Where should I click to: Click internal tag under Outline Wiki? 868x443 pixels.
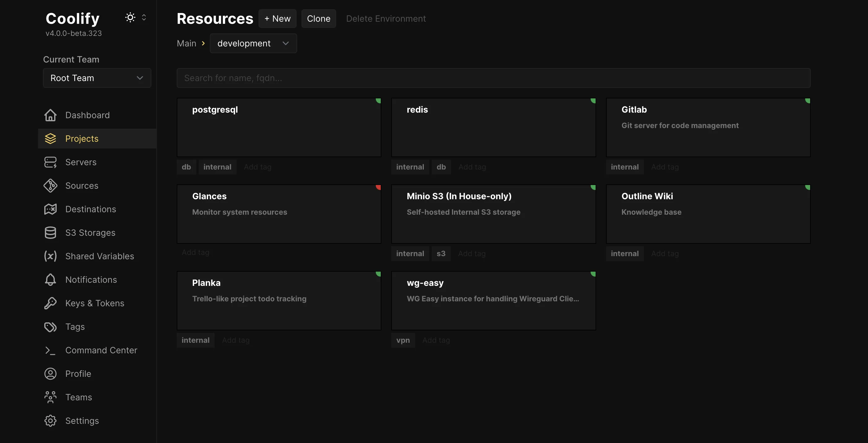[625, 254]
